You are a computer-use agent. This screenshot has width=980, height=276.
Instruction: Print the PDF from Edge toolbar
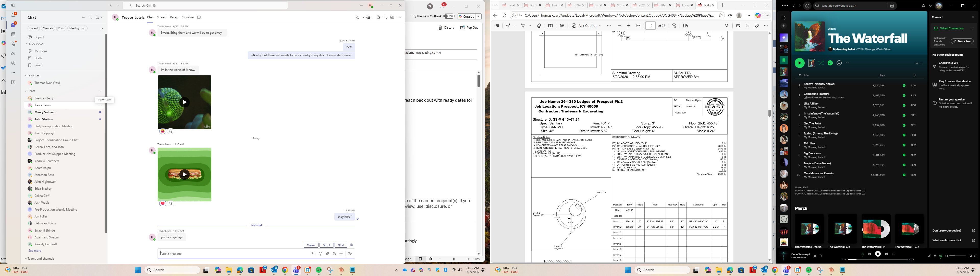[738, 26]
